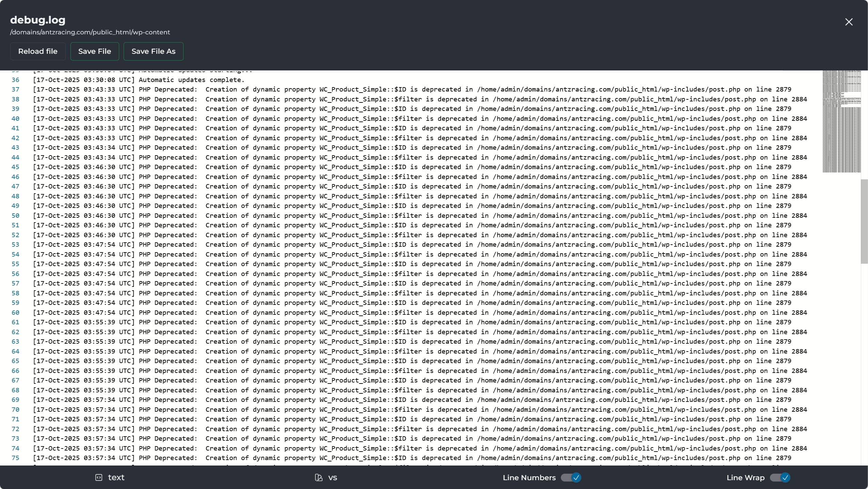Viewport: 868px width, 489px height.
Task: Open the "text" language mode selector
Action: point(116,477)
